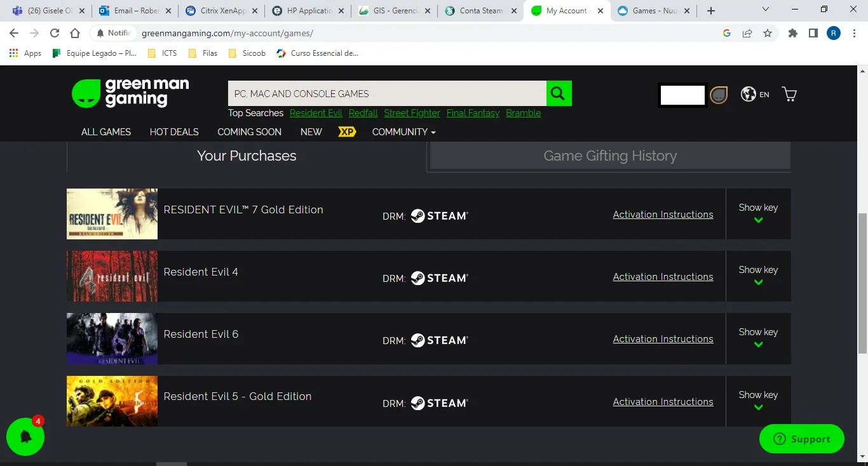The image size is (868, 466).
Task: Click the Street Fighter top search link
Action: coord(412,113)
